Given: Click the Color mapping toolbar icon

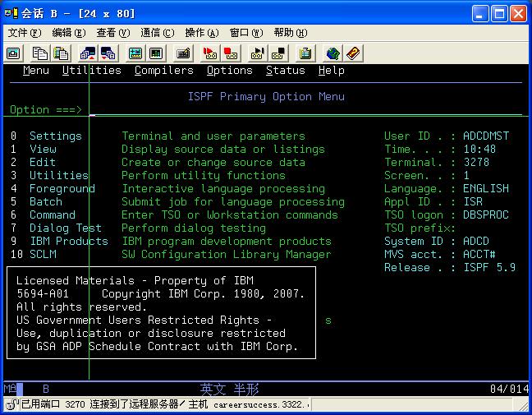Looking at the screenshot, I should tap(156, 53).
